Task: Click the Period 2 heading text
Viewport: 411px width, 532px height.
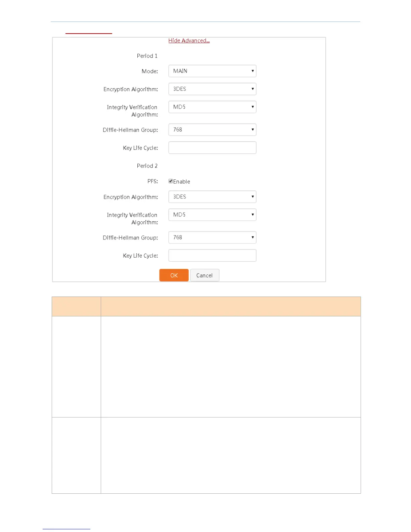Action: pyautogui.click(x=147, y=166)
